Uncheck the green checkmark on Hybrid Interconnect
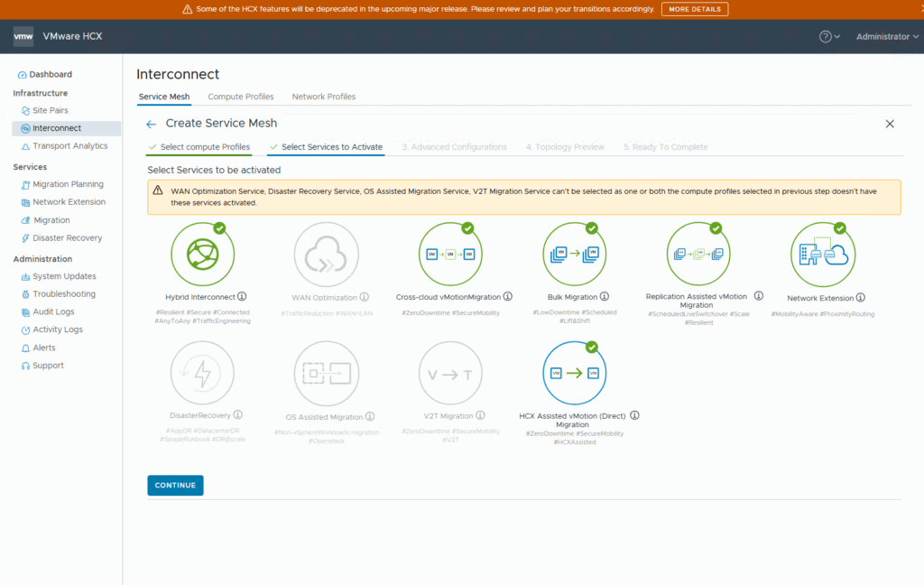The image size is (924, 585). [x=219, y=229]
